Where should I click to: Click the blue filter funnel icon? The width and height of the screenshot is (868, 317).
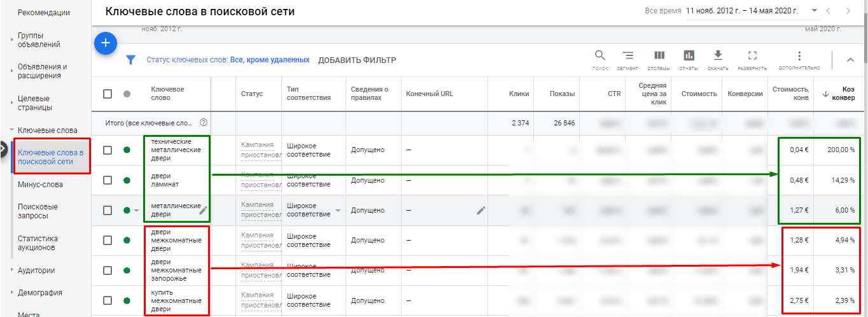[x=130, y=60]
